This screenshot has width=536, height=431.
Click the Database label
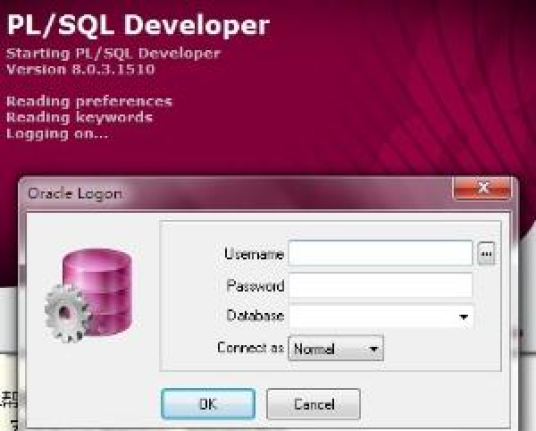pos(255,315)
